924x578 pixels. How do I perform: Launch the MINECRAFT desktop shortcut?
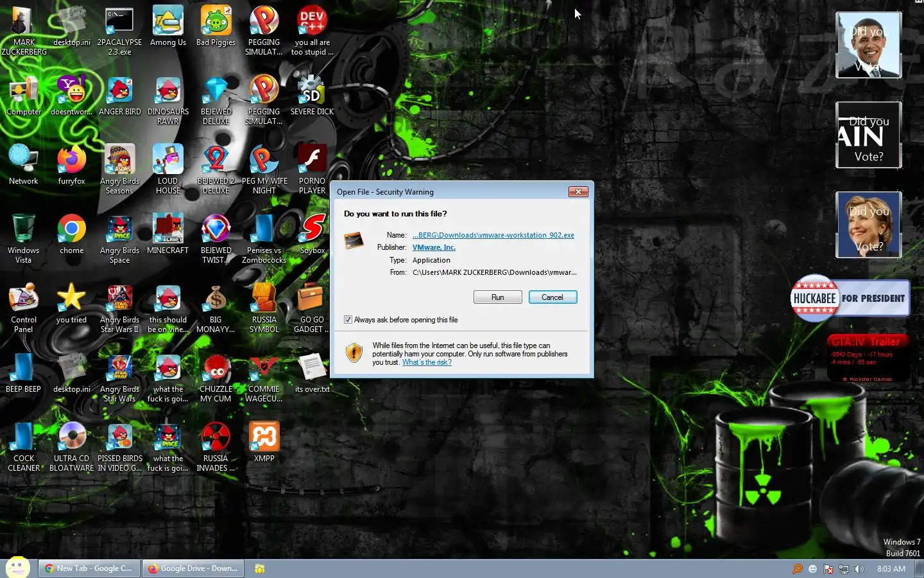click(x=167, y=234)
